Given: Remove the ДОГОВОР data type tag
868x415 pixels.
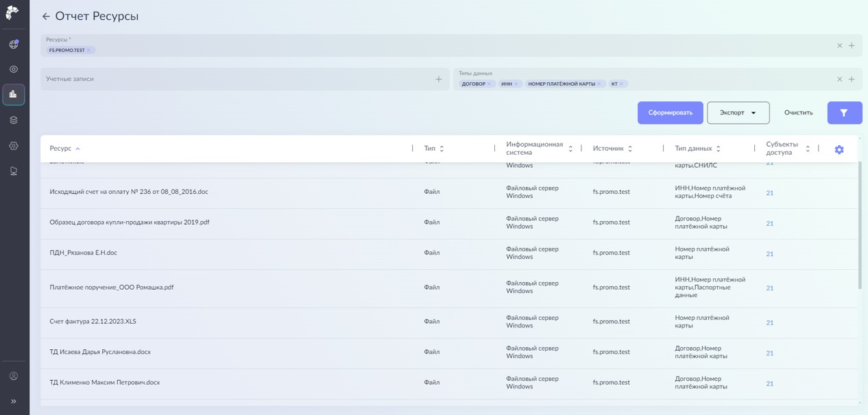Looking at the screenshot, I should (489, 84).
